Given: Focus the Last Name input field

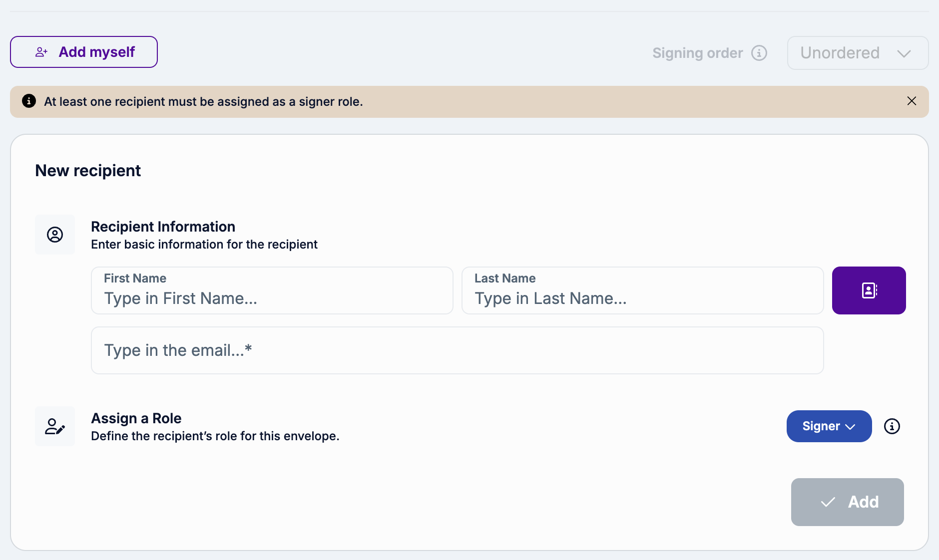Looking at the screenshot, I should 642,298.
